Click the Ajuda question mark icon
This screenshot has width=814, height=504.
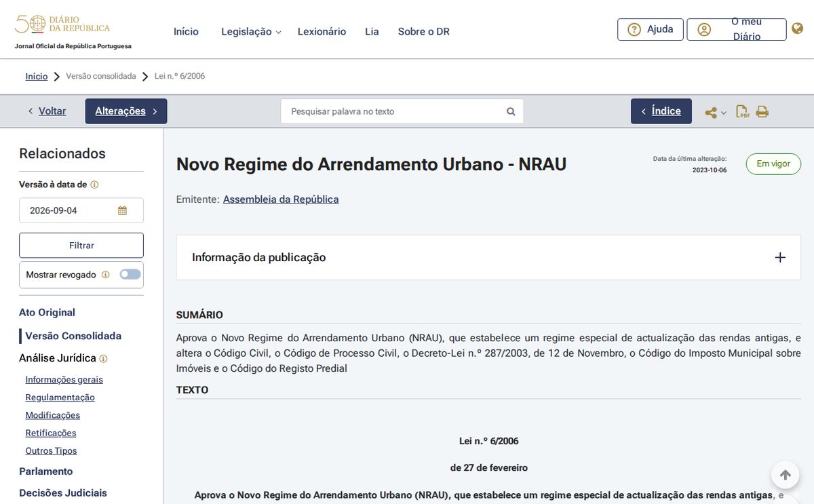634,29
